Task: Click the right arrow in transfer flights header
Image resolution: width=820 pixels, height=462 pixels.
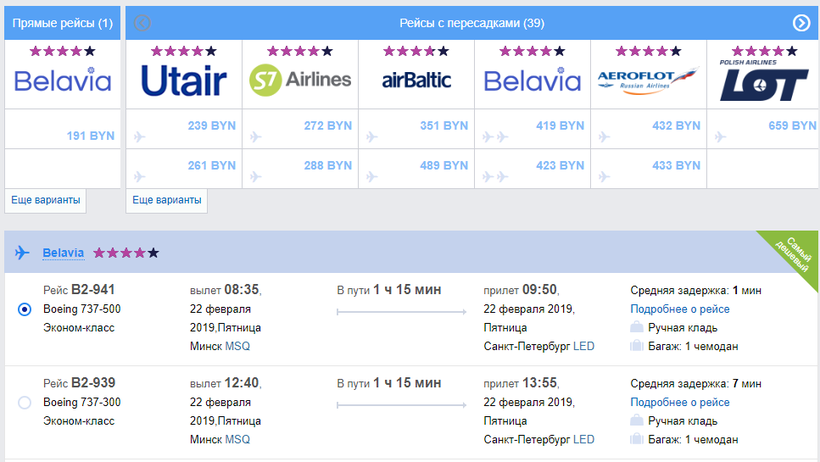Action: pos(801,23)
